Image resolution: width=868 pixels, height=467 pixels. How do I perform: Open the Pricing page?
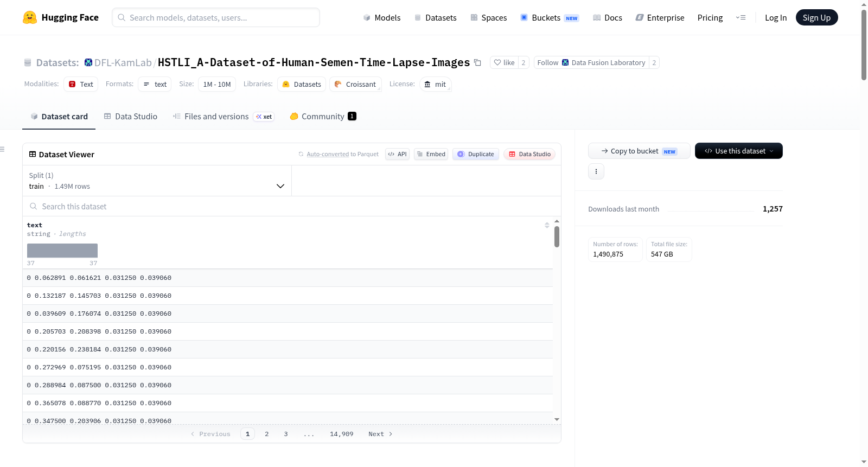point(710,18)
